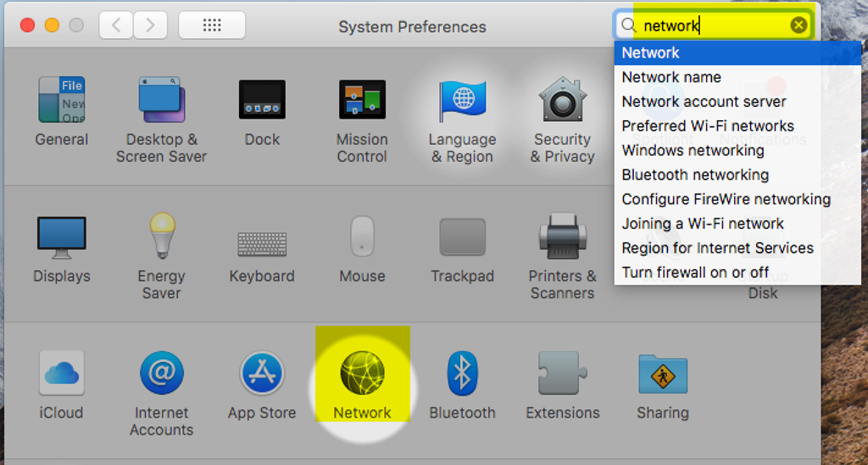Click the magnifying glass search icon

tap(628, 25)
